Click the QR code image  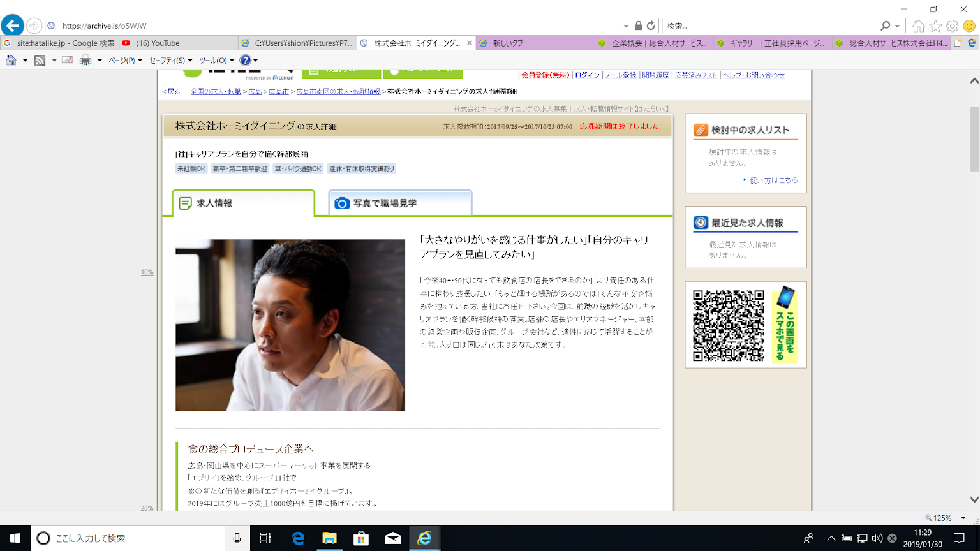728,325
